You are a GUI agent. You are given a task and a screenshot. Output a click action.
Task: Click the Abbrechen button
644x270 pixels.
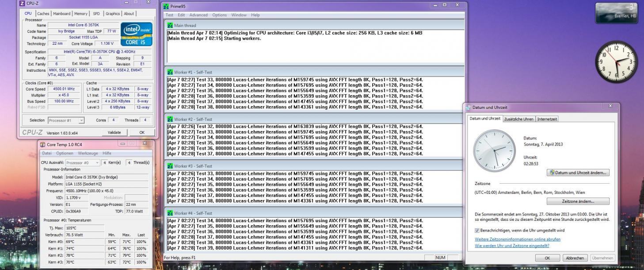[575, 258]
